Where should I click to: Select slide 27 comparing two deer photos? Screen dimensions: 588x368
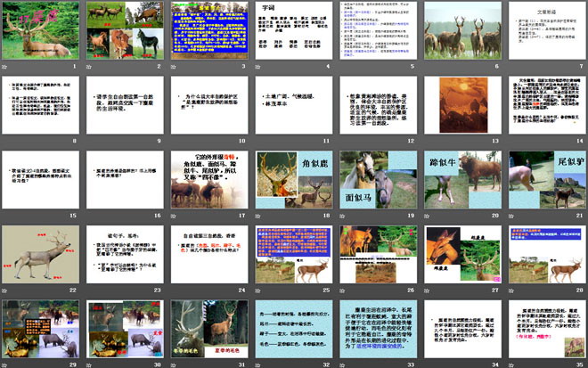462,254
